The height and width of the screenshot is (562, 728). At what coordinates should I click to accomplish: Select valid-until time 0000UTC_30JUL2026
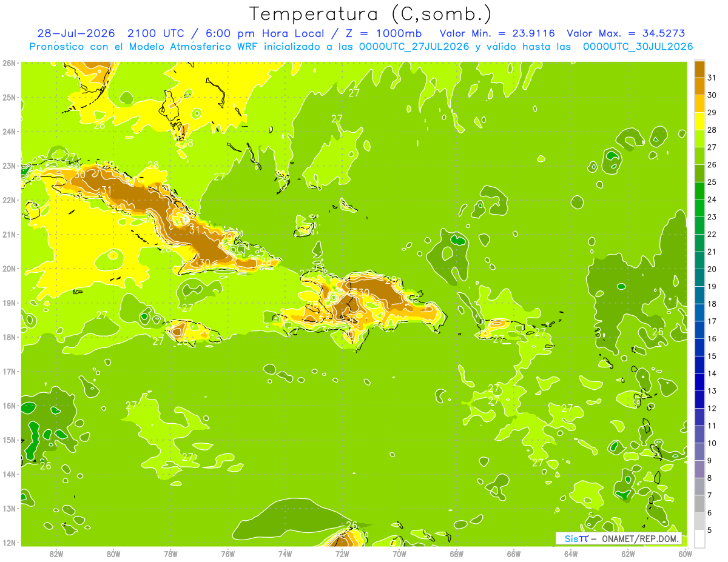(638, 46)
